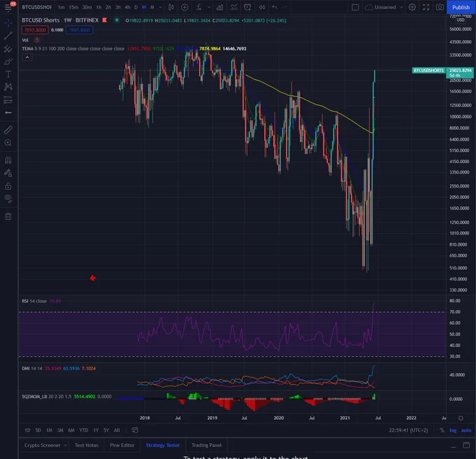Image resolution: width=476 pixels, height=459 pixels.
Task: Open the indicators fx menu
Action: coord(199,7)
